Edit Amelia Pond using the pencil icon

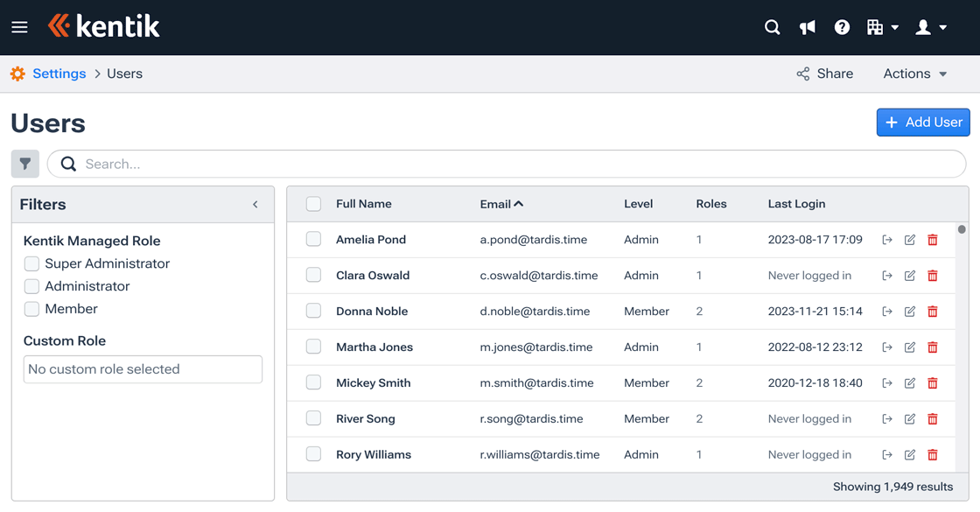[909, 239]
